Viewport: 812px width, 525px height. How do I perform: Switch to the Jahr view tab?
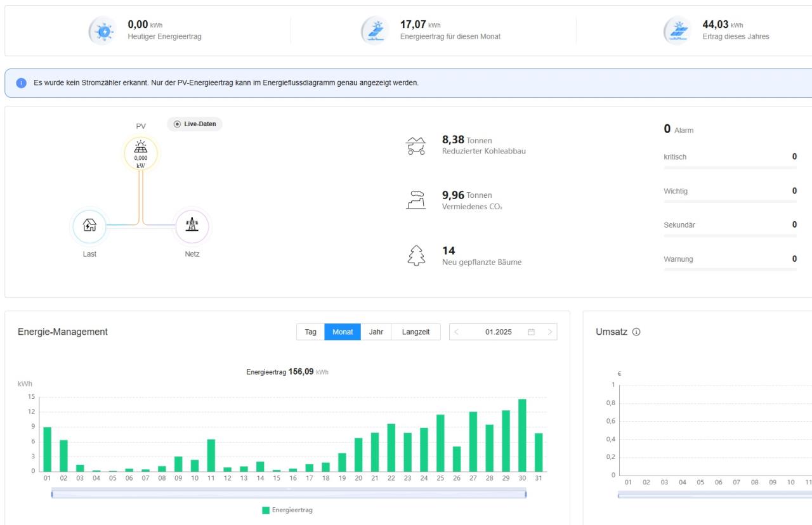[x=376, y=332]
